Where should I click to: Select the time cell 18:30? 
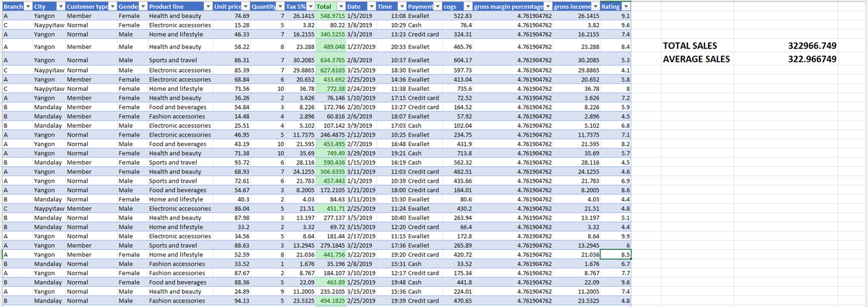tap(392, 70)
